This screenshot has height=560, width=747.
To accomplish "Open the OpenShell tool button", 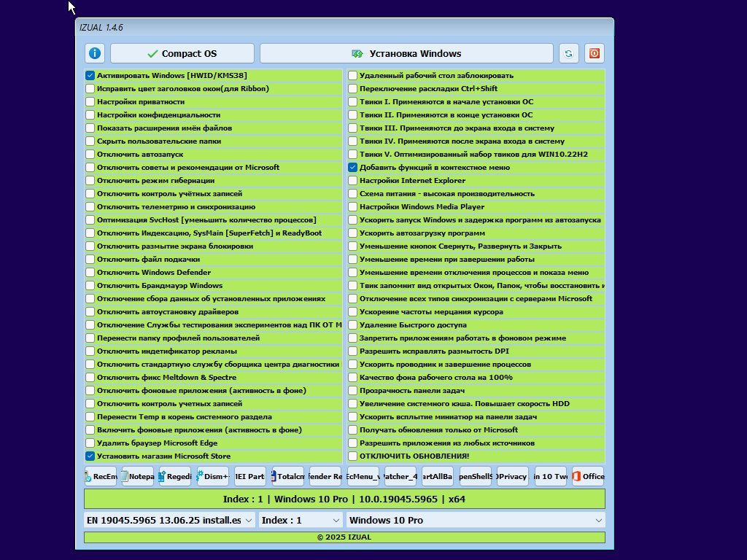I will tap(476, 476).
